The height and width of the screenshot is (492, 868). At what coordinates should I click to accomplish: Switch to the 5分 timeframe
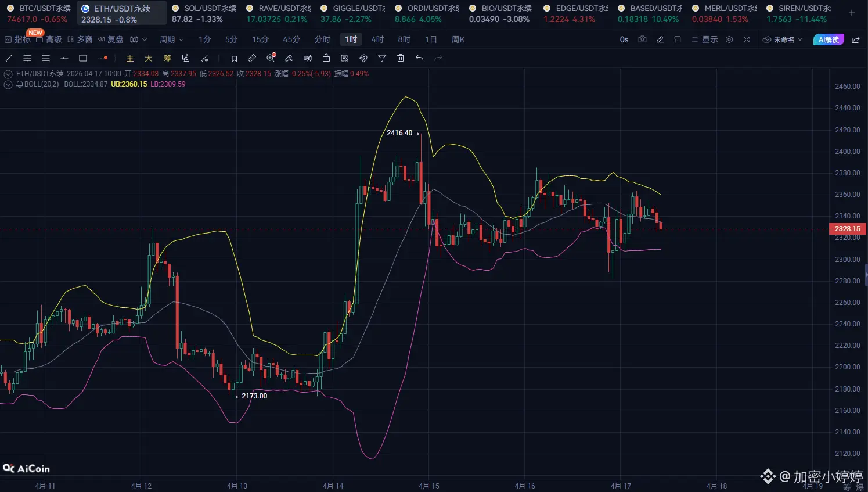232,39
